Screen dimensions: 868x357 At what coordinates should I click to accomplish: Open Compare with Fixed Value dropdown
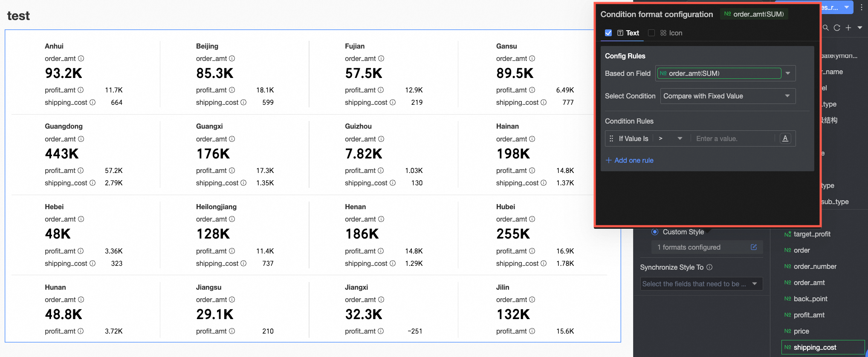(728, 96)
